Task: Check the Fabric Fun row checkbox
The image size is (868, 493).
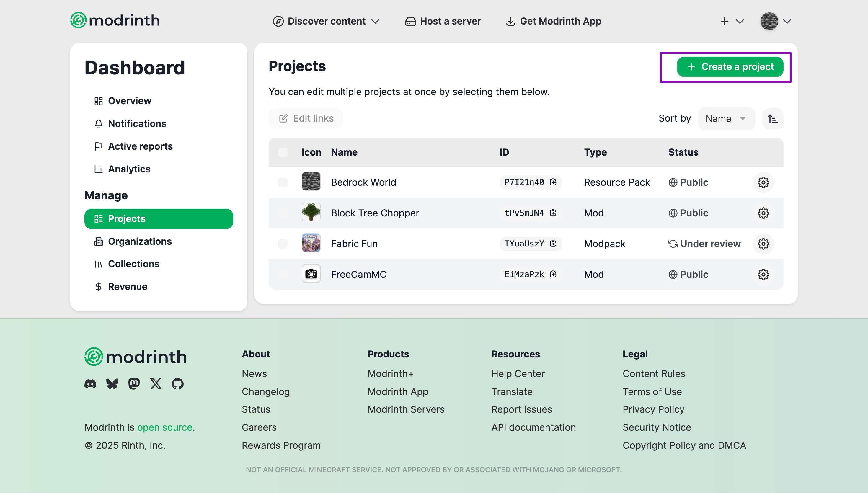Action: (283, 244)
